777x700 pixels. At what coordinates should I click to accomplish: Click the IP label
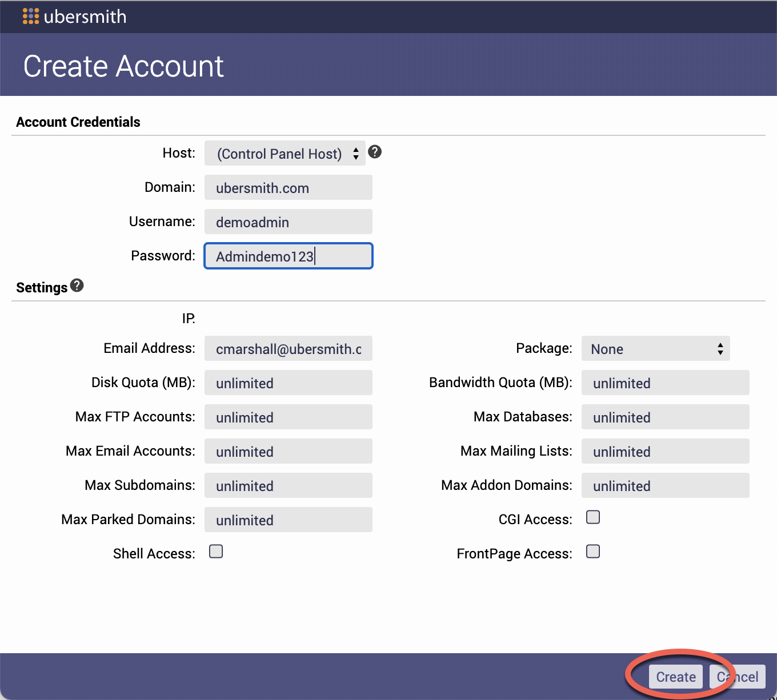coord(189,319)
